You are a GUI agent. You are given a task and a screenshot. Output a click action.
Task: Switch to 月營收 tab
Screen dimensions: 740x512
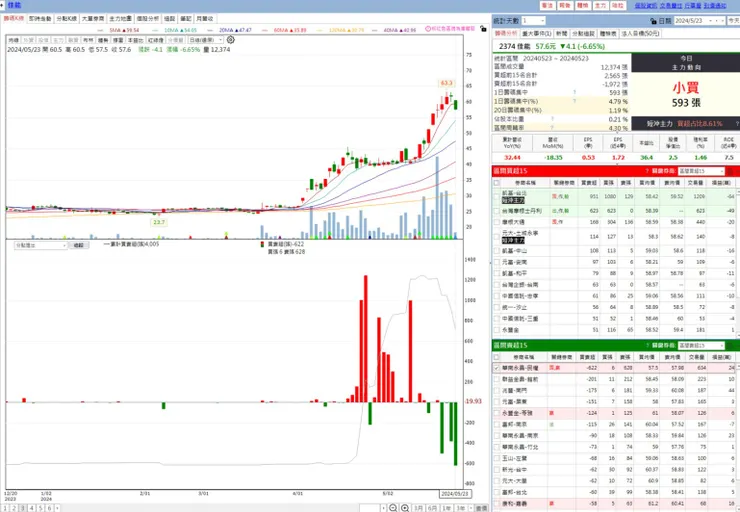point(205,19)
